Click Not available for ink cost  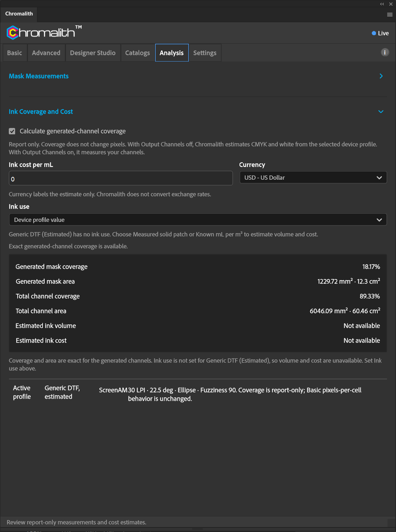pos(362,341)
